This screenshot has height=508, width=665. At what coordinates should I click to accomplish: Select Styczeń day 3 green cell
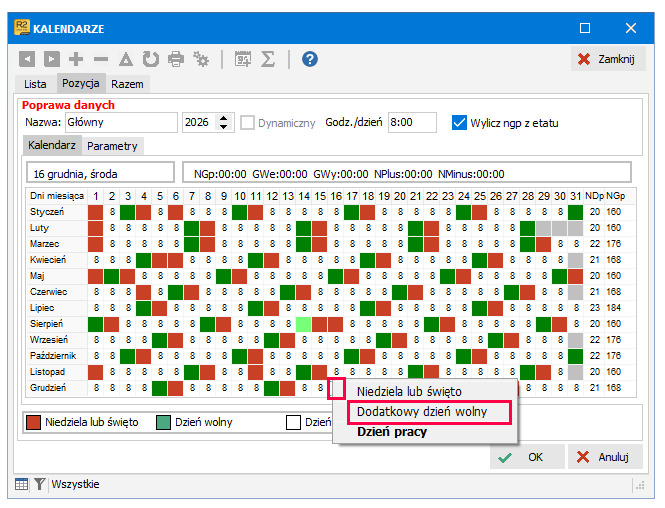(x=128, y=212)
